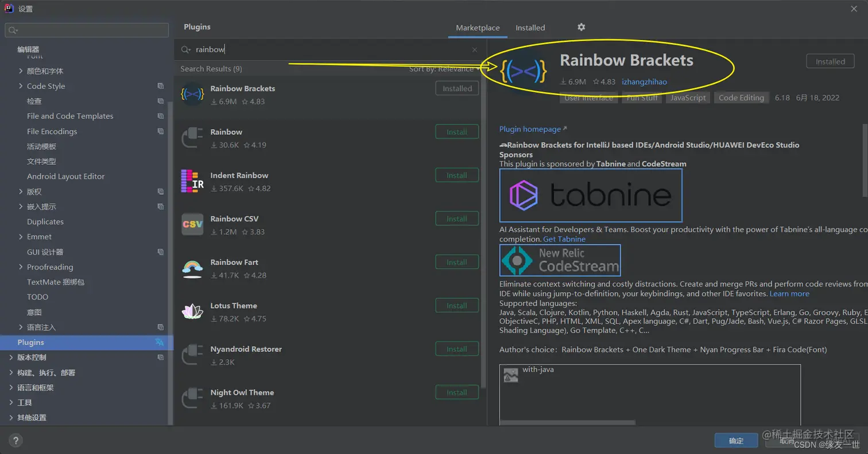This screenshot has width=868, height=454.
Task: Click the Lotus Theme flower icon
Action: pos(192,311)
